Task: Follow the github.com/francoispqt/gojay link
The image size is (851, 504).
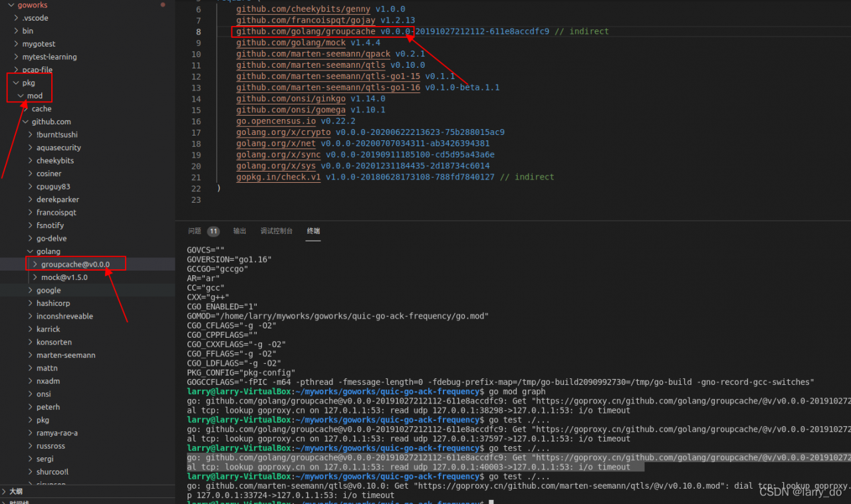Action: pos(306,21)
